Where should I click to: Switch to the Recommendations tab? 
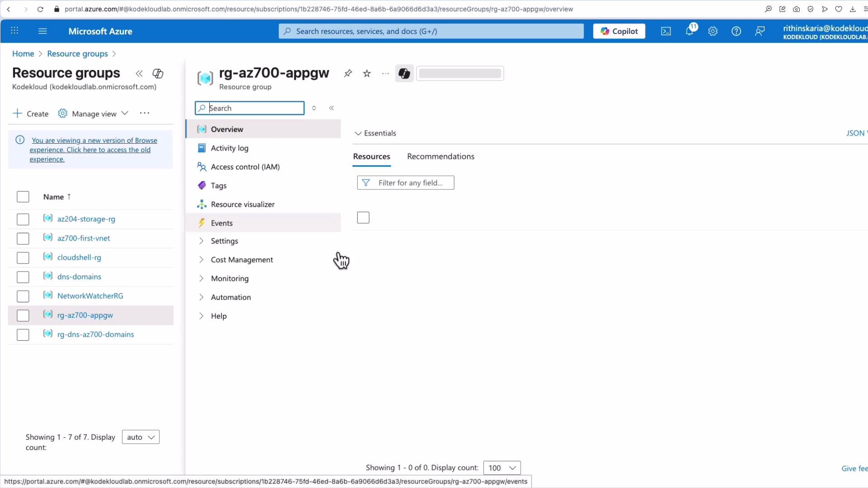click(x=441, y=156)
